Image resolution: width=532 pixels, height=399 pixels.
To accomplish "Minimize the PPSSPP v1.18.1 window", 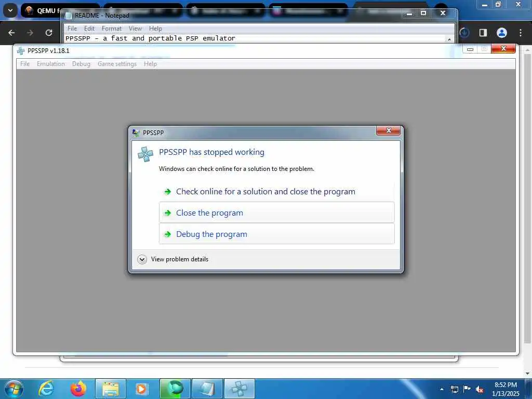I will [x=470, y=49].
